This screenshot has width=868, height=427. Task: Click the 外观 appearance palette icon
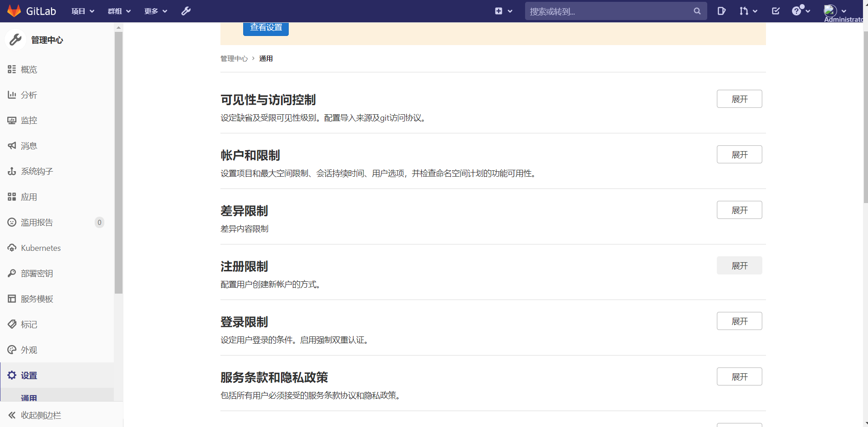pyautogui.click(x=12, y=350)
